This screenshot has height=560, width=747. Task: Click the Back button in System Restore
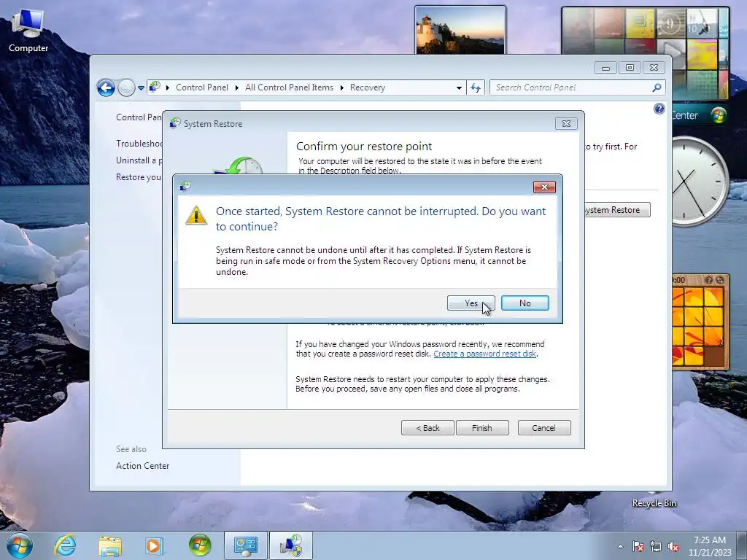click(427, 427)
